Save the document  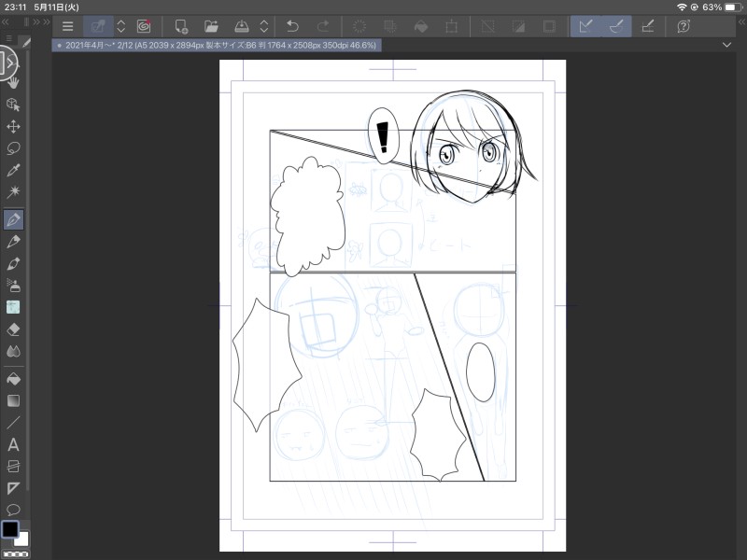point(242,26)
